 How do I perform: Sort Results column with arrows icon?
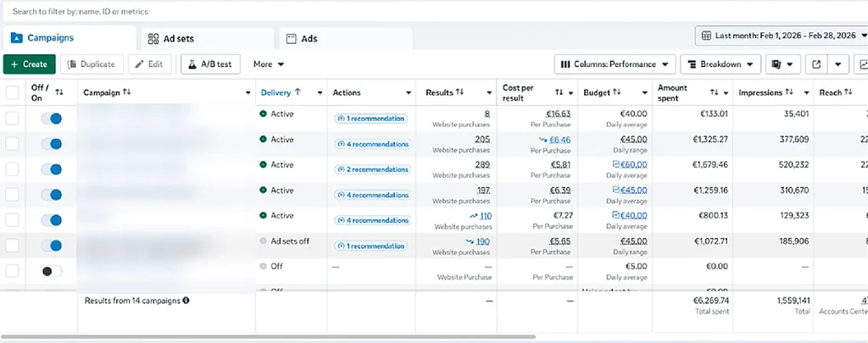tap(459, 92)
